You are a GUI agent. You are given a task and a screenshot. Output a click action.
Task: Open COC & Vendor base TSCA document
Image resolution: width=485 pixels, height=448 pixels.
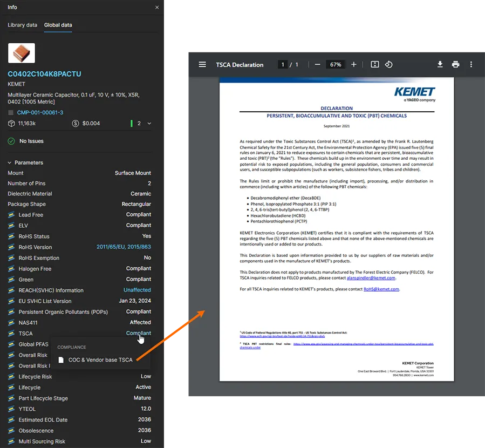pos(100,360)
